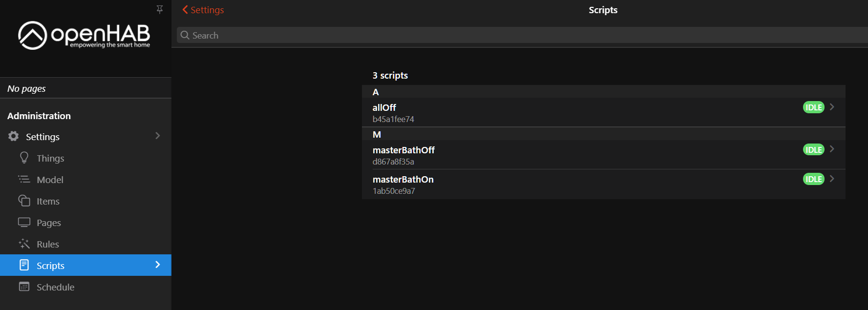This screenshot has height=310, width=868.
Task: Expand the Settings chevron in sidebar
Action: [157, 136]
